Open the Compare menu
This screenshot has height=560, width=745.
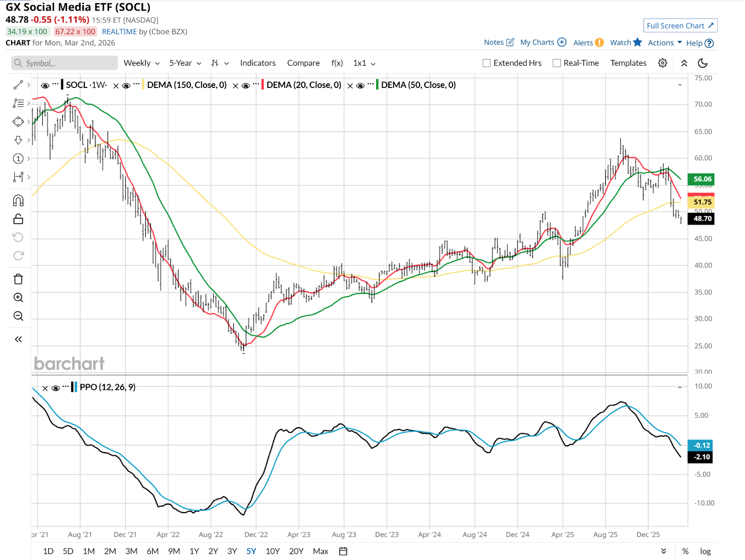click(x=304, y=63)
